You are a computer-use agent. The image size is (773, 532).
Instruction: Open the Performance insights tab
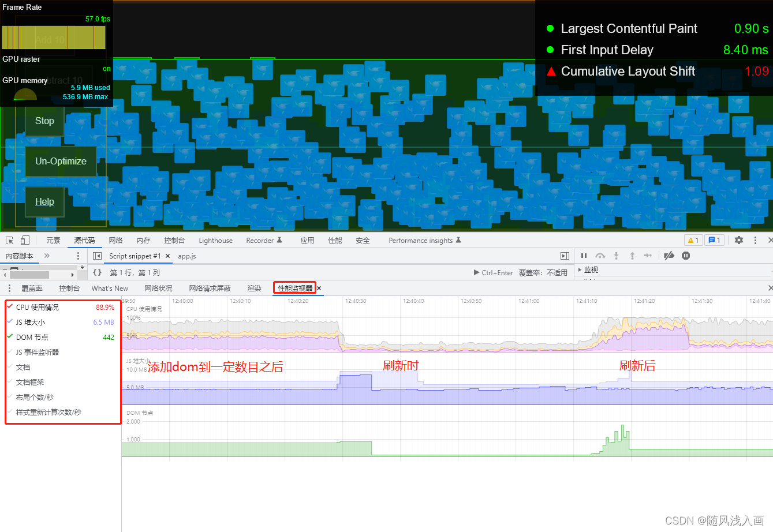pos(425,241)
